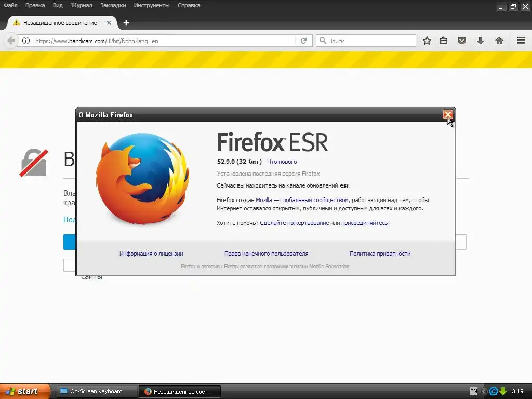Viewport: 532px width, 399px height.
Task: Show bookmarks list icon
Action: coord(443,41)
